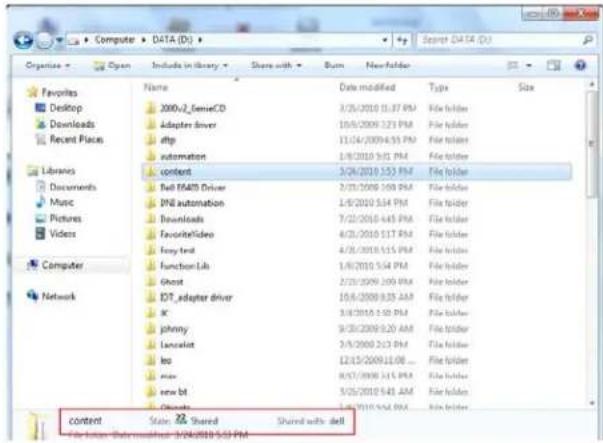Click DATA (D:) in the address bar
Screen dimensions: 603x443
coord(172,40)
